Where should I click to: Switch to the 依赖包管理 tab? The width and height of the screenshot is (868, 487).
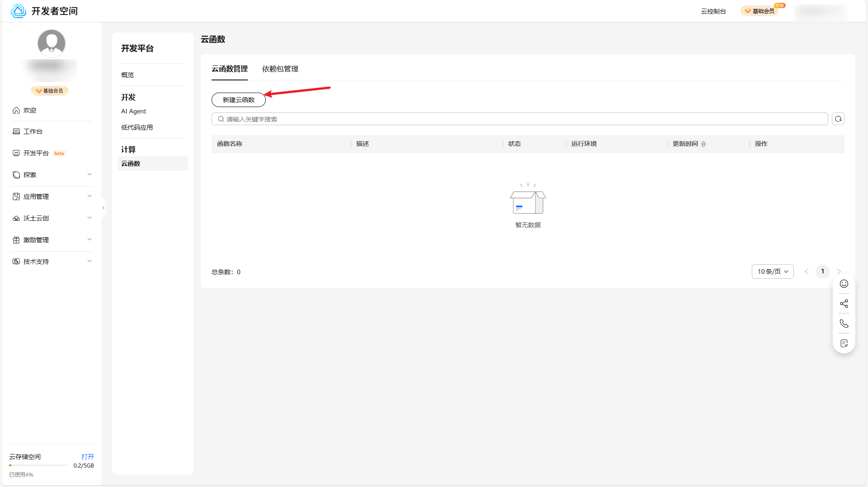tap(280, 69)
